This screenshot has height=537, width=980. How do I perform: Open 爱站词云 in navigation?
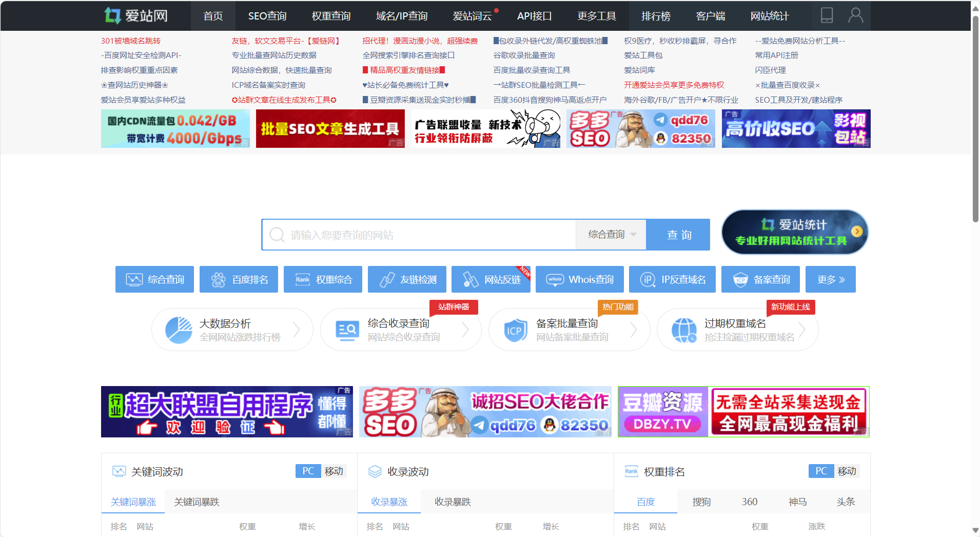tap(472, 16)
